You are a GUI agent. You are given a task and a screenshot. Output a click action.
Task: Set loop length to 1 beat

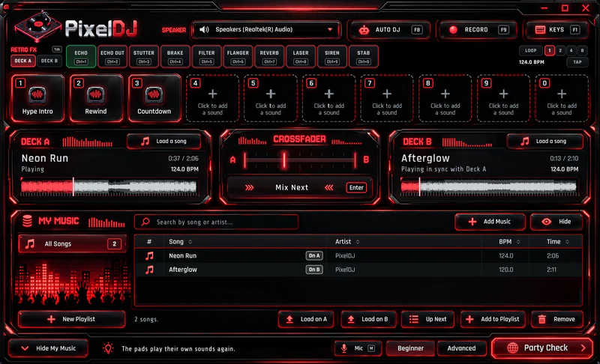click(x=550, y=50)
